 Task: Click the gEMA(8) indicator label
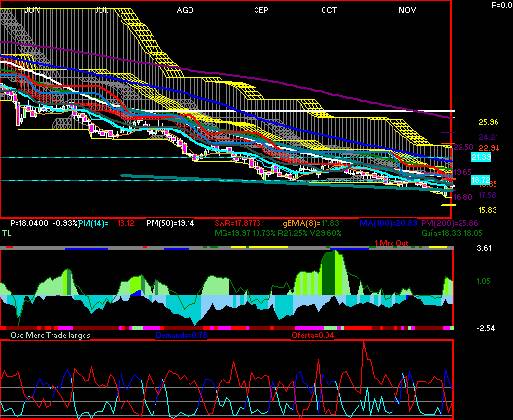pyautogui.click(x=311, y=223)
